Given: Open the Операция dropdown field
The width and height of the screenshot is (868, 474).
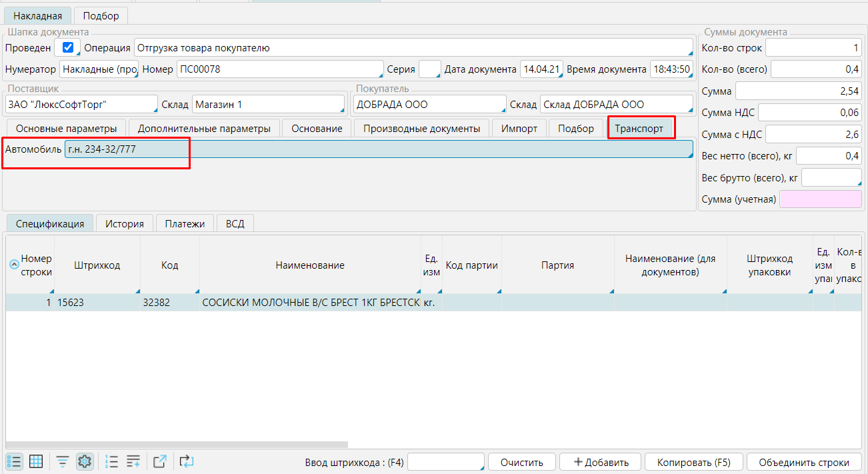Looking at the screenshot, I should [x=413, y=48].
